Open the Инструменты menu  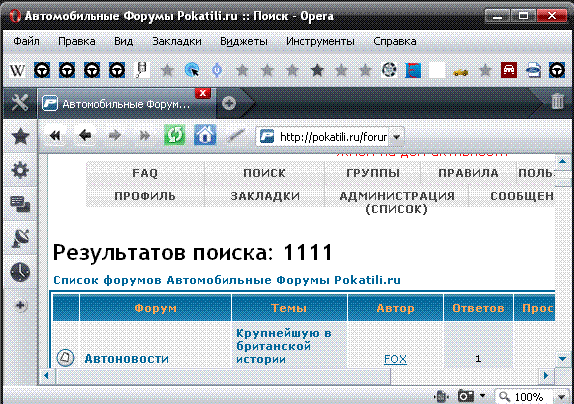[x=320, y=41]
